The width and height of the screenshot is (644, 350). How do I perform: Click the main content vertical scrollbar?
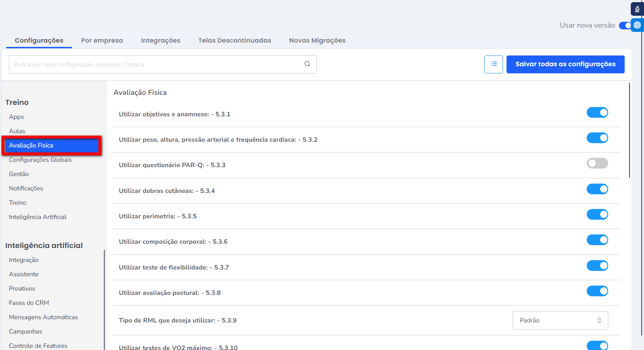coord(629,131)
